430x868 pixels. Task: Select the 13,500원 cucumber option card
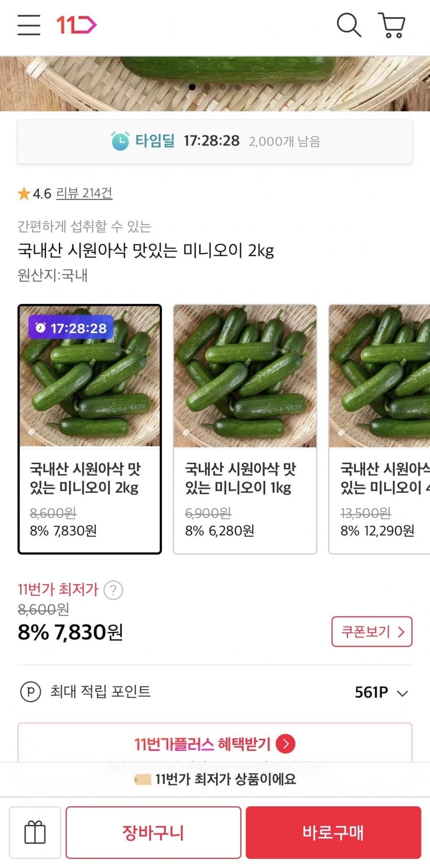point(379,429)
